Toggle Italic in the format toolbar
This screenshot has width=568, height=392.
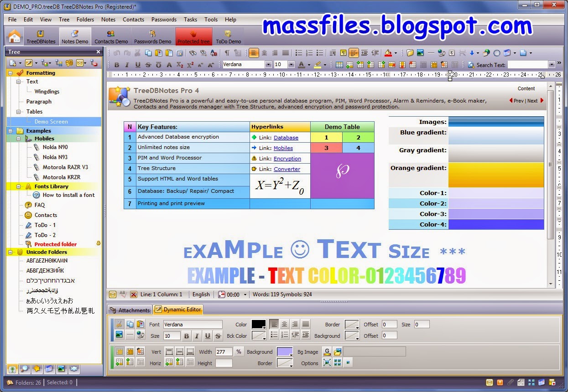click(127, 65)
